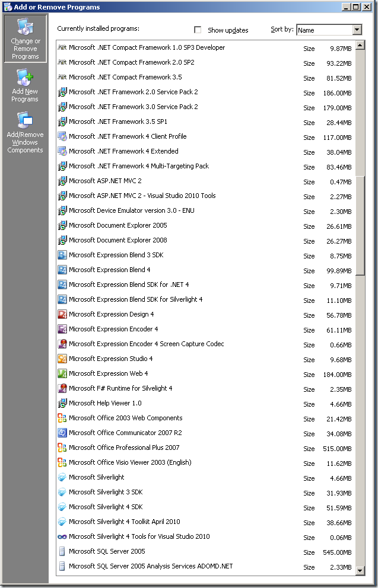Click the Add or Remove Programs title bar icon
Screen dimensions: 378x588
(x=8, y=7)
